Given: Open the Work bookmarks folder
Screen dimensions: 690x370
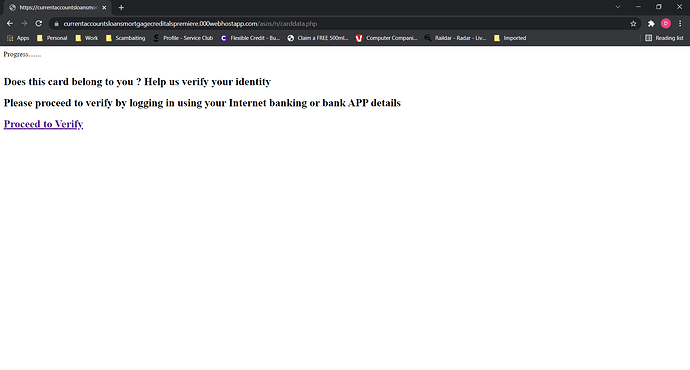Looking at the screenshot, I should click(87, 38).
